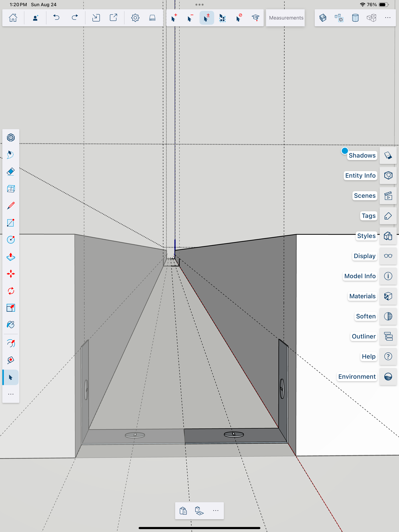Viewport: 399px width, 532px height.
Task: Select the Push/Pull tool
Action: (11, 257)
